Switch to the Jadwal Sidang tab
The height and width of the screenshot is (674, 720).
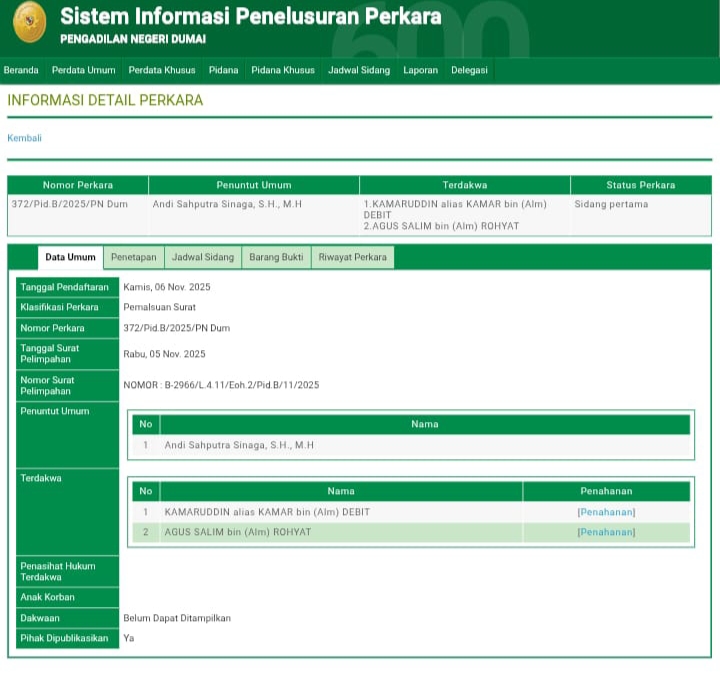click(203, 257)
